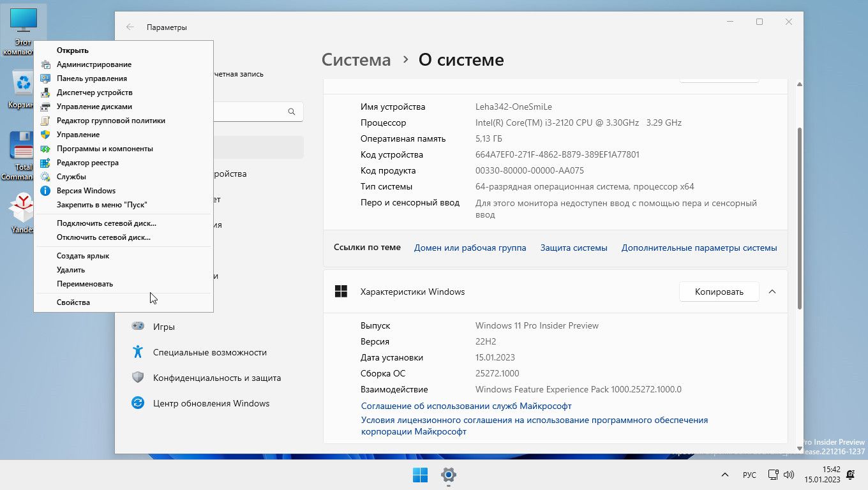This screenshot has height=490, width=868.
Task: Click the shield icon for privacy settings
Action: tap(138, 377)
